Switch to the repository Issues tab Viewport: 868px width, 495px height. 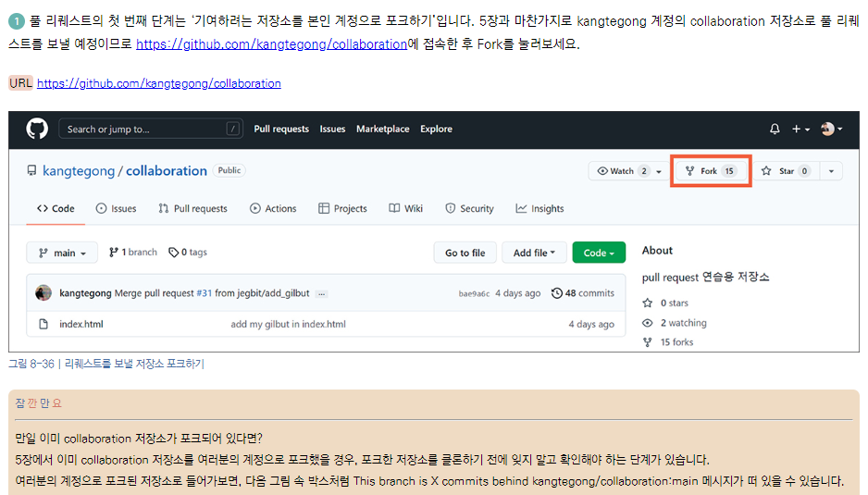coord(116,209)
